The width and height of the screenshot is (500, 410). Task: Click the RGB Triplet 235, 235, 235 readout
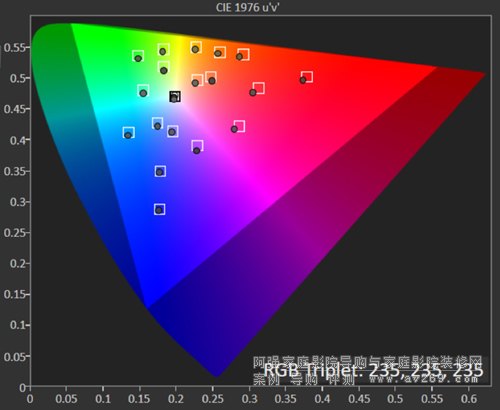[x=373, y=370]
